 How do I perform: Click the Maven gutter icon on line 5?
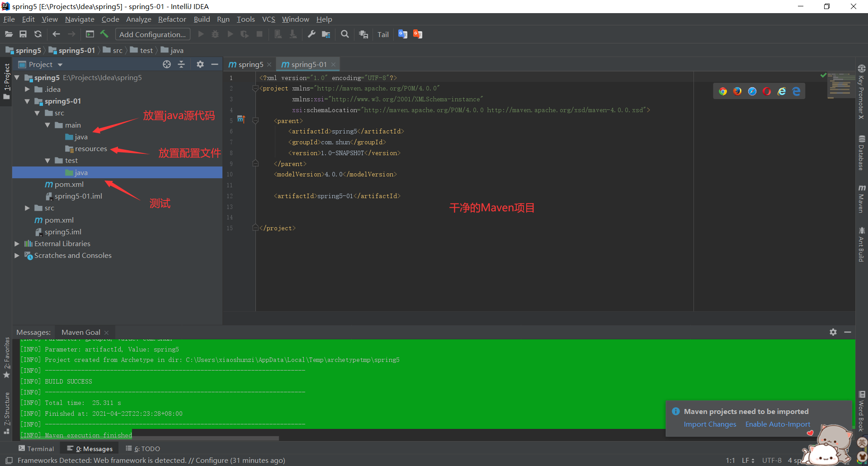[241, 119]
